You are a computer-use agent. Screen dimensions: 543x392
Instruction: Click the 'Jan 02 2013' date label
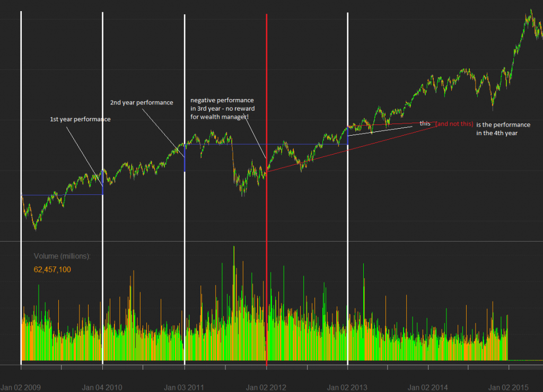(347, 387)
